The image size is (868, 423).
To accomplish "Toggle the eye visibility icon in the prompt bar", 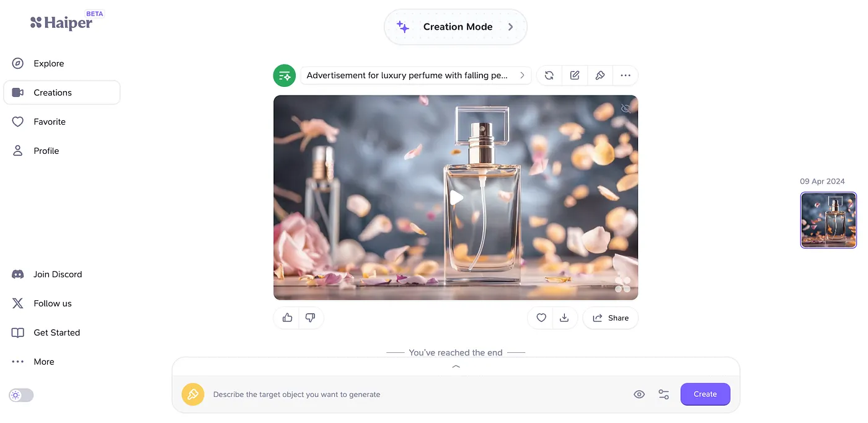I will (639, 394).
